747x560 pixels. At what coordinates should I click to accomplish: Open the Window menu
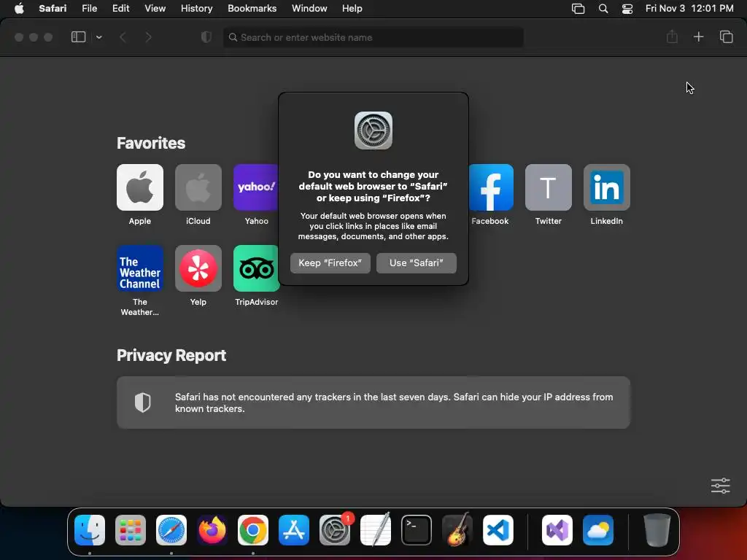pyautogui.click(x=309, y=9)
